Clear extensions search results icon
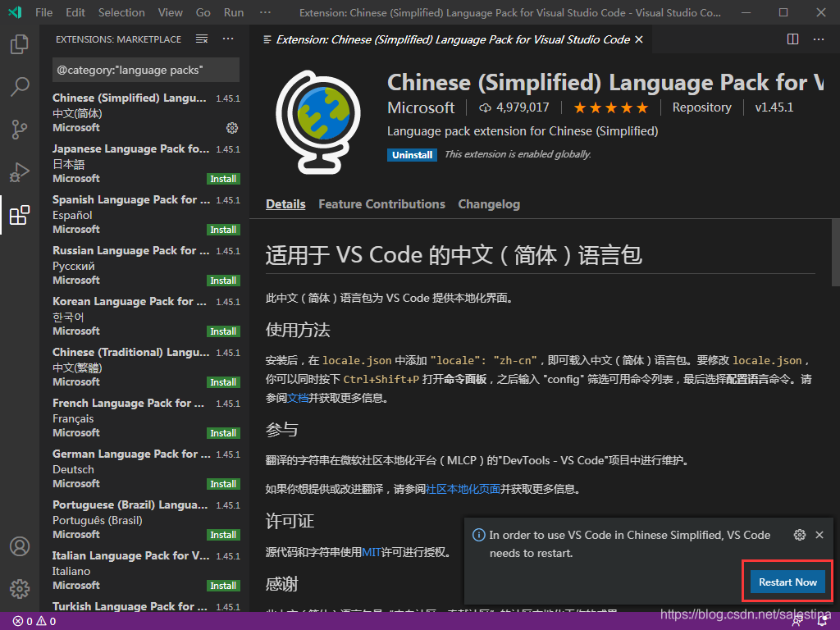Image resolution: width=840 pixels, height=630 pixels. pos(202,39)
